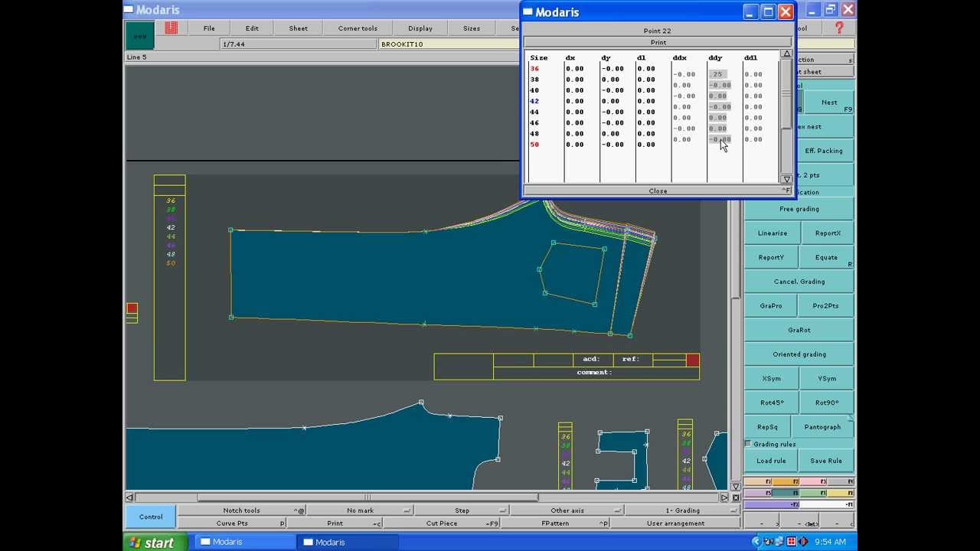The width and height of the screenshot is (980, 551).
Task: Toggle the FPattern option
Action: coord(555,523)
